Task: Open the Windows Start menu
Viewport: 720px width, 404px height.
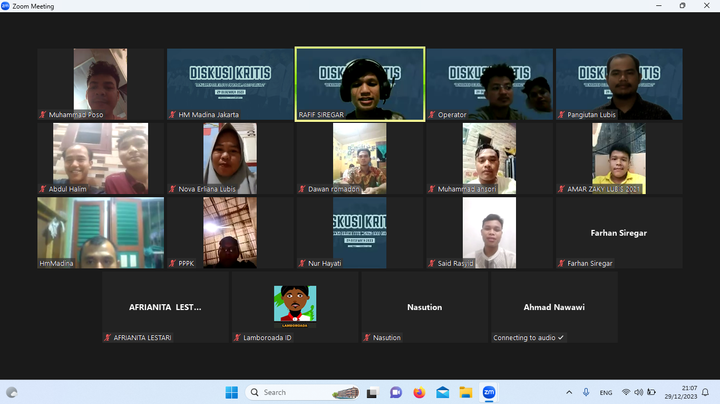Action: tap(232, 392)
